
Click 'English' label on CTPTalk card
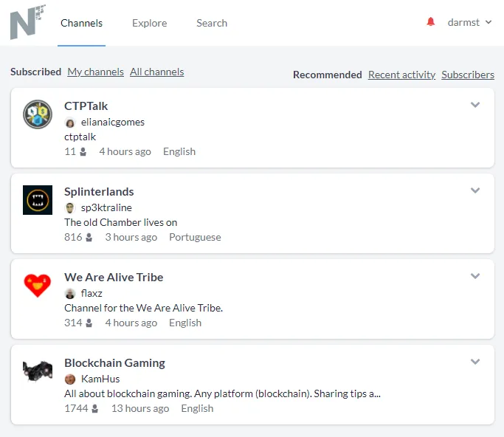179,151
